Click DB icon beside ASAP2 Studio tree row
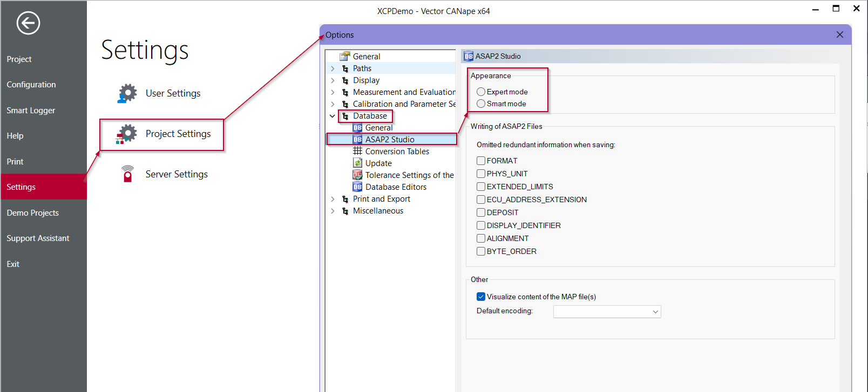Screen dimensions: 868x392 tap(357, 140)
